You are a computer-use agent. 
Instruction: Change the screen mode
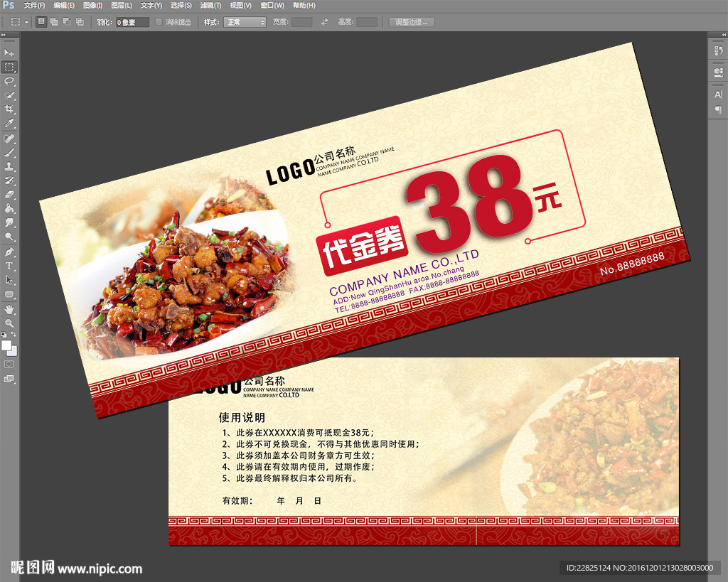[9, 379]
